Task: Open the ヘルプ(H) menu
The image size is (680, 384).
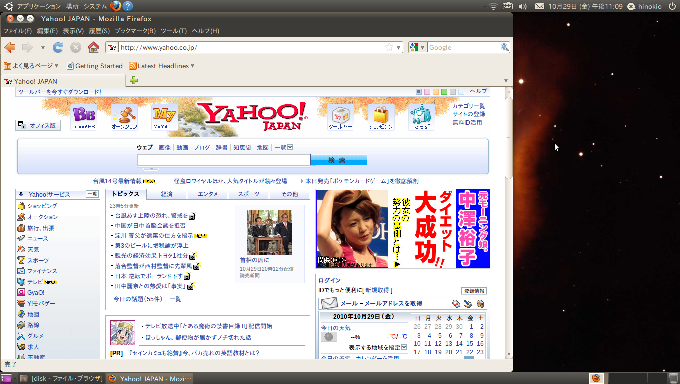Action: coord(206,31)
